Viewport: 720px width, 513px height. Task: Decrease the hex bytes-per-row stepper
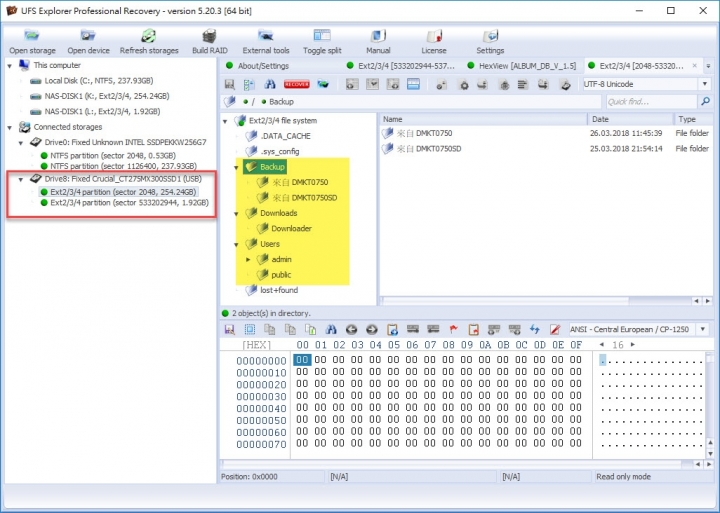pyautogui.click(x=602, y=344)
